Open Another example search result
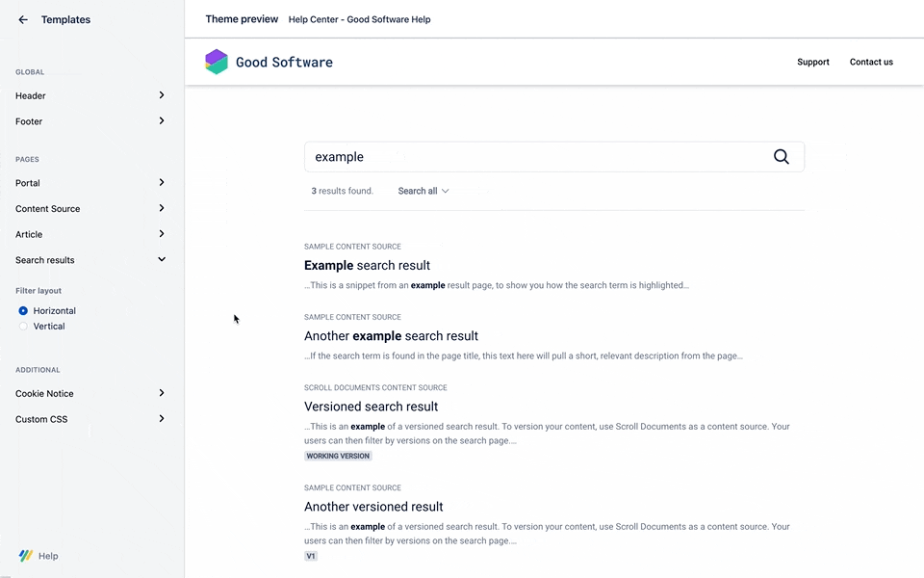Image resolution: width=924 pixels, height=578 pixels. pyautogui.click(x=391, y=336)
